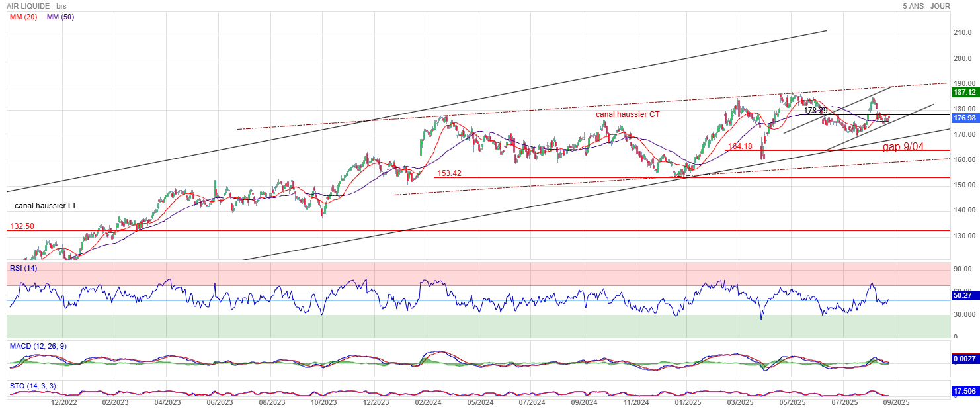Click the 164.18 red level label
The height and width of the screenshot is (409, 980).
741,146
